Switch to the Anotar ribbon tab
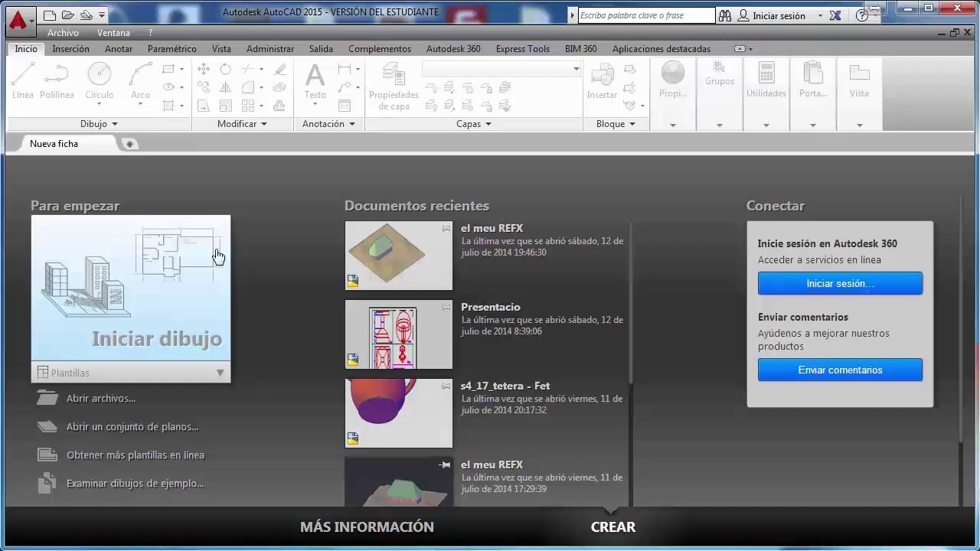The height and width of the screenshot is (551, 980). point(119,49)
